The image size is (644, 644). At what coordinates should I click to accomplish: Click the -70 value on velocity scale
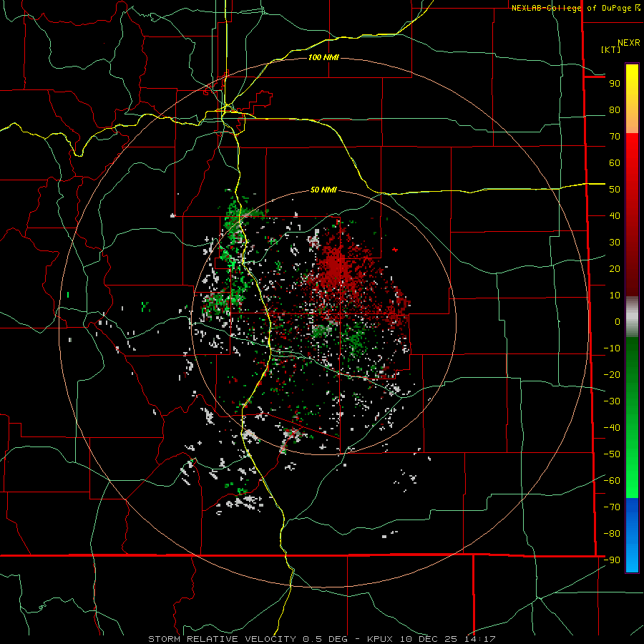[612, 507]
